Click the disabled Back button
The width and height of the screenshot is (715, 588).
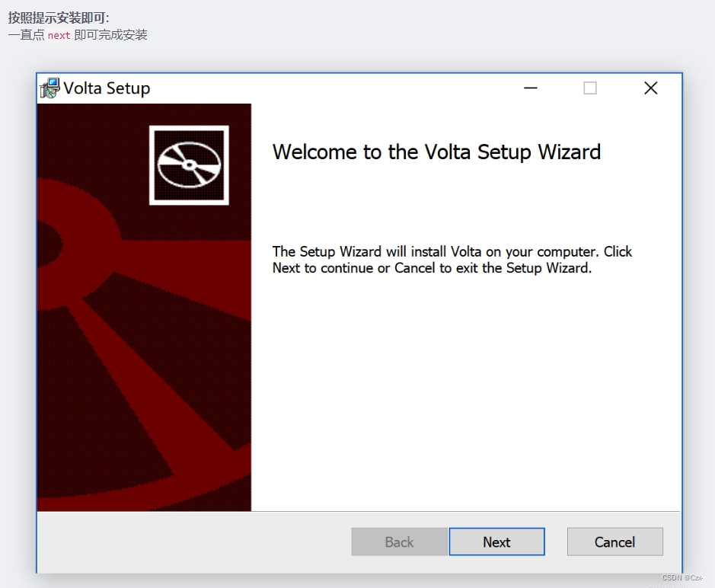399,542
